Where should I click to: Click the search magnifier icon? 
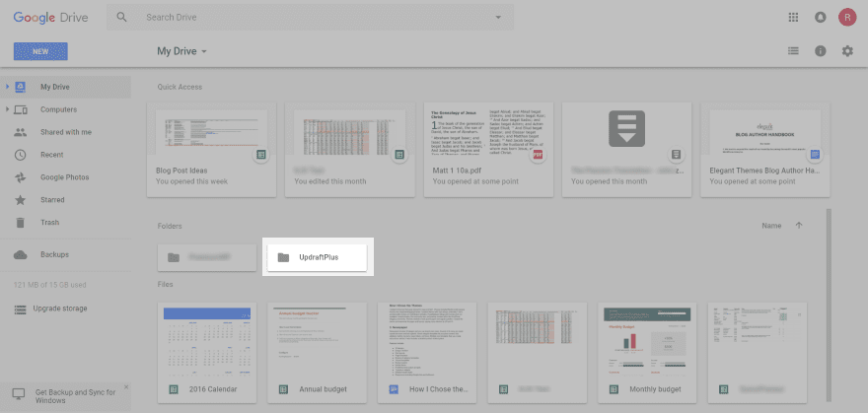tap(121, 17)
